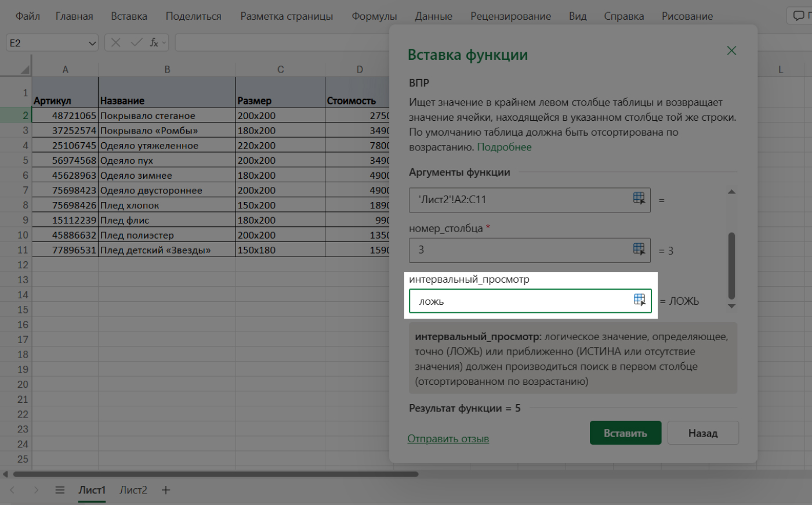Click the Назад button

pyautogui.click(x=702, y=433)
